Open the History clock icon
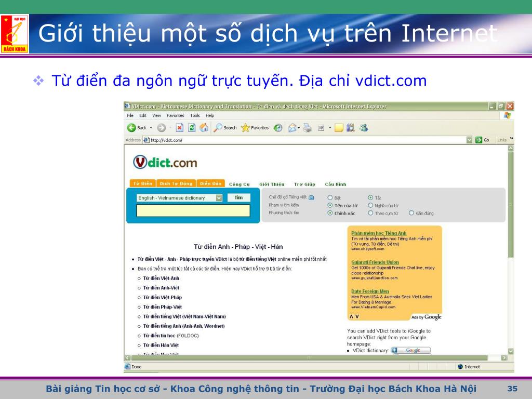Screen dimensions: 532x399 coord(278,128)
